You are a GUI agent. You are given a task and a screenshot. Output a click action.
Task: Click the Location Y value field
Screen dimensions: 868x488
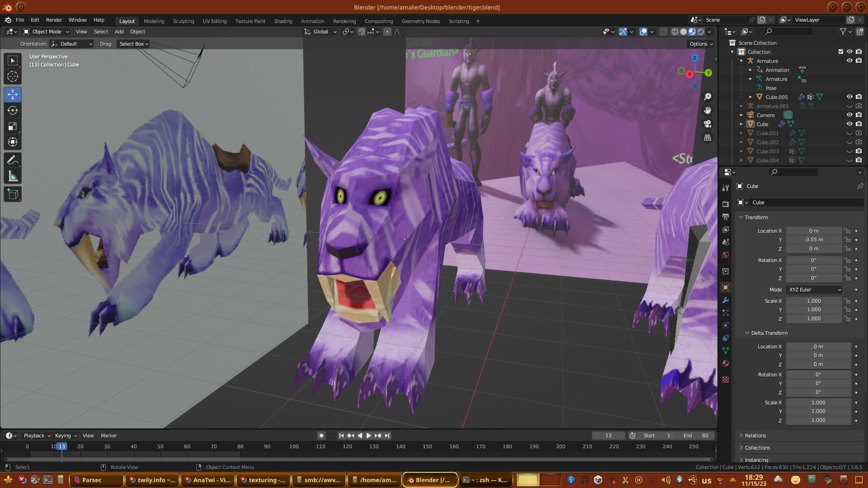(x=814, y=240)
